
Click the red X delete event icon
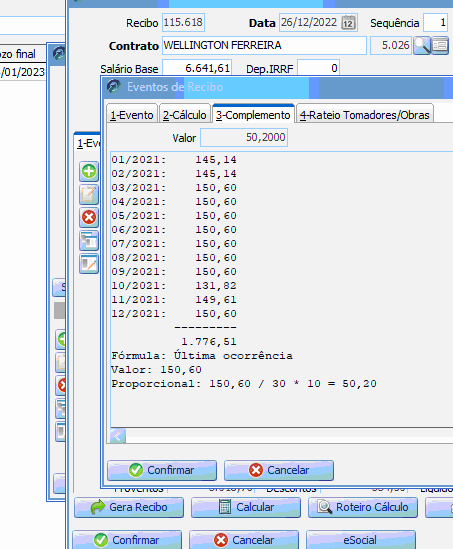[89, 217]
